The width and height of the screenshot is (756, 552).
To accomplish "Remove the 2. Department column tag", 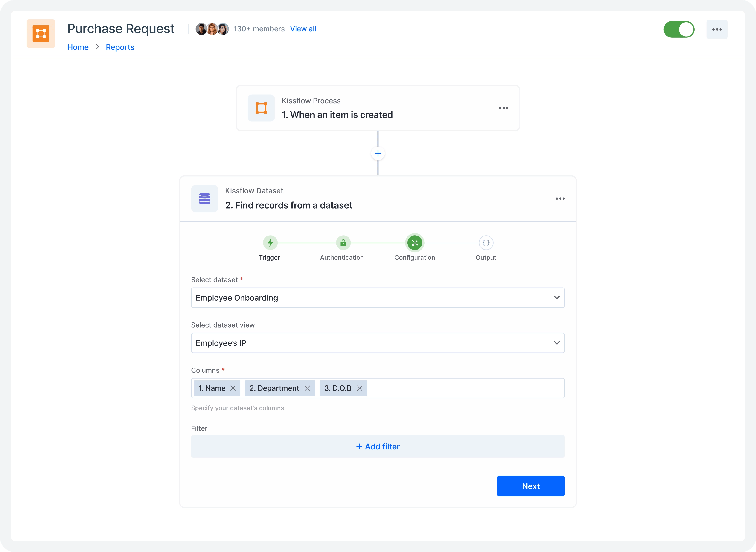I will [x=308, y=388].
